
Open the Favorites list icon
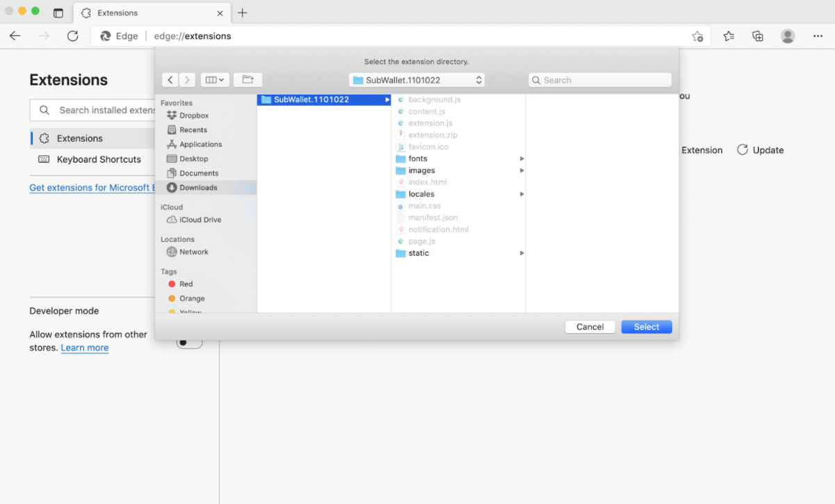[729, 36]
